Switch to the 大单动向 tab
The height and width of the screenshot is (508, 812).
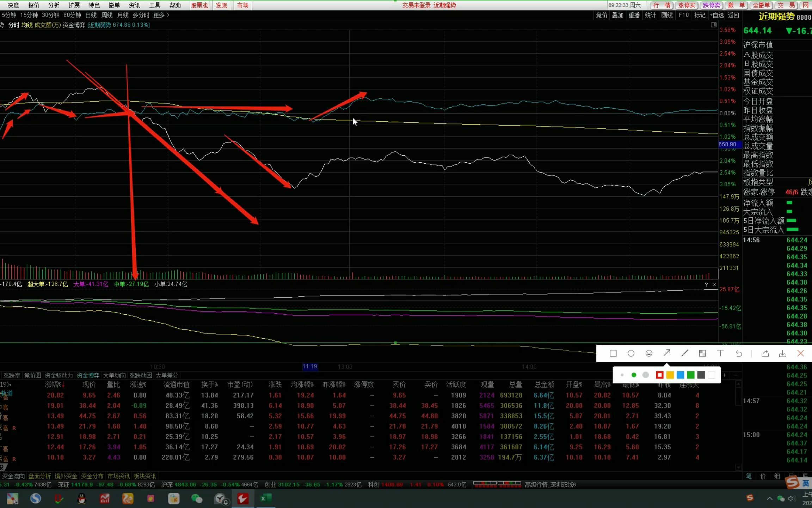coord(114,375)
